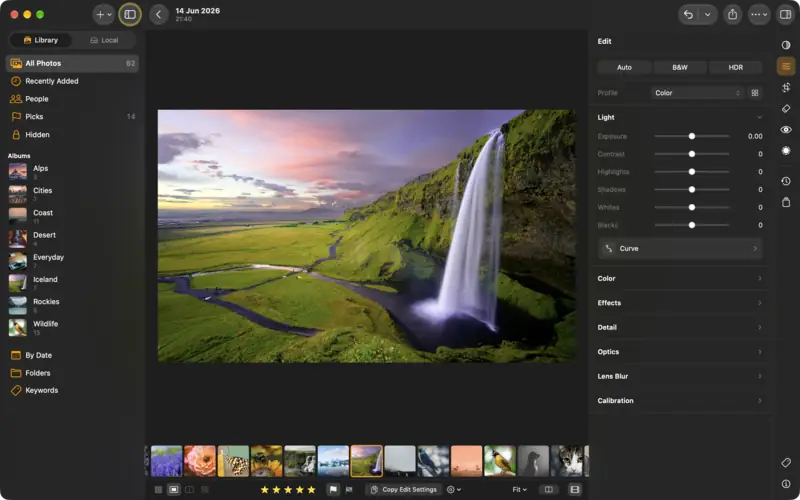Select the single photo detail view
The height and width of the screenshot is (500, 800).
coord(174,490)
